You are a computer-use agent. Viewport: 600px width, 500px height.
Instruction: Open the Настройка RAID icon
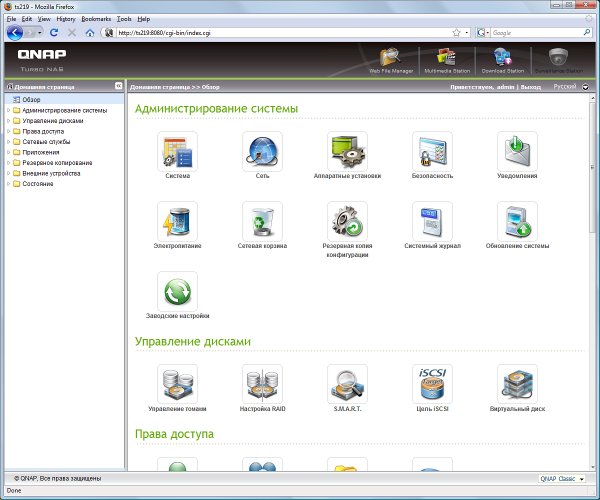(x=262, y=384)
